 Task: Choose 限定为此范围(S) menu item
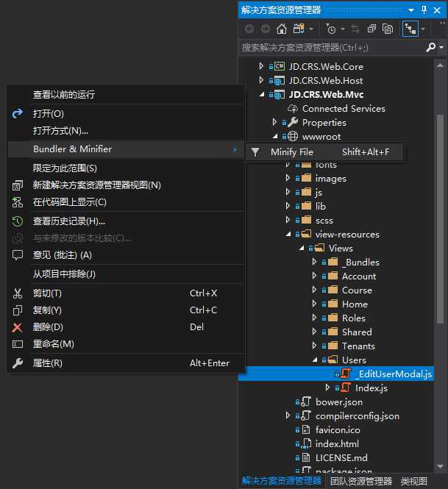126,168
